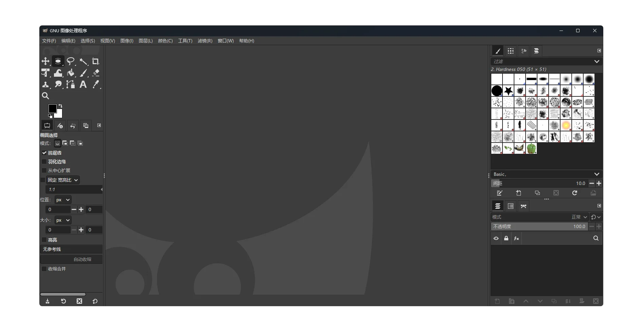This screenshot has width=644, height=334.
Task: Switch to the Channels tab
Action: pos(511,206)
